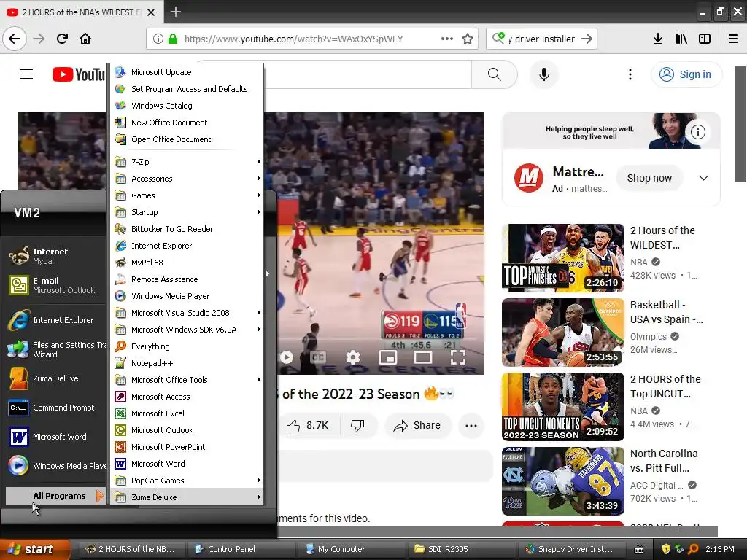Bookmark this page with the star icon

[468, 39]
